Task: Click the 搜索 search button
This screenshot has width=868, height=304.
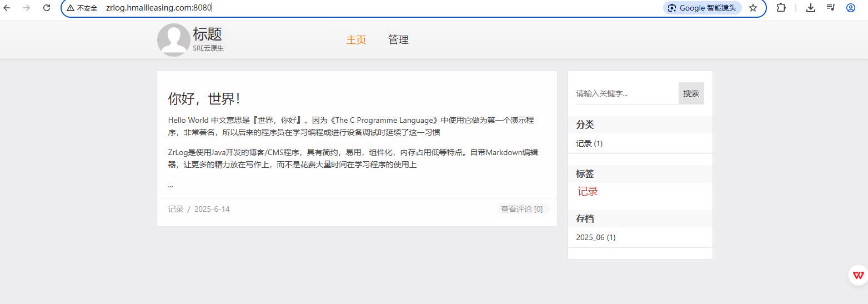Action: point(691,93)
